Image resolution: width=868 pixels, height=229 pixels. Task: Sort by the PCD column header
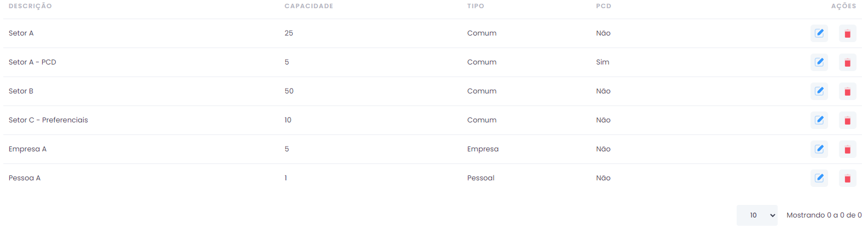604,6
